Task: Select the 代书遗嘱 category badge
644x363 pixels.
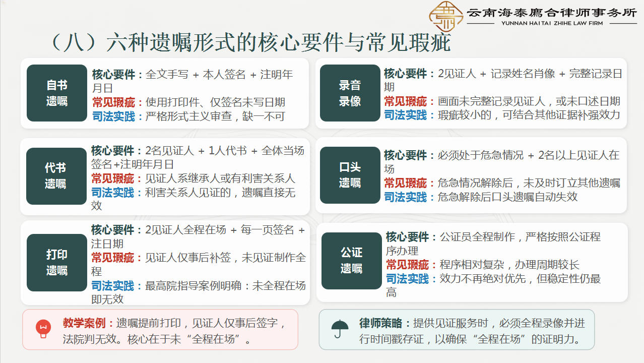Action: click(56, 175)
